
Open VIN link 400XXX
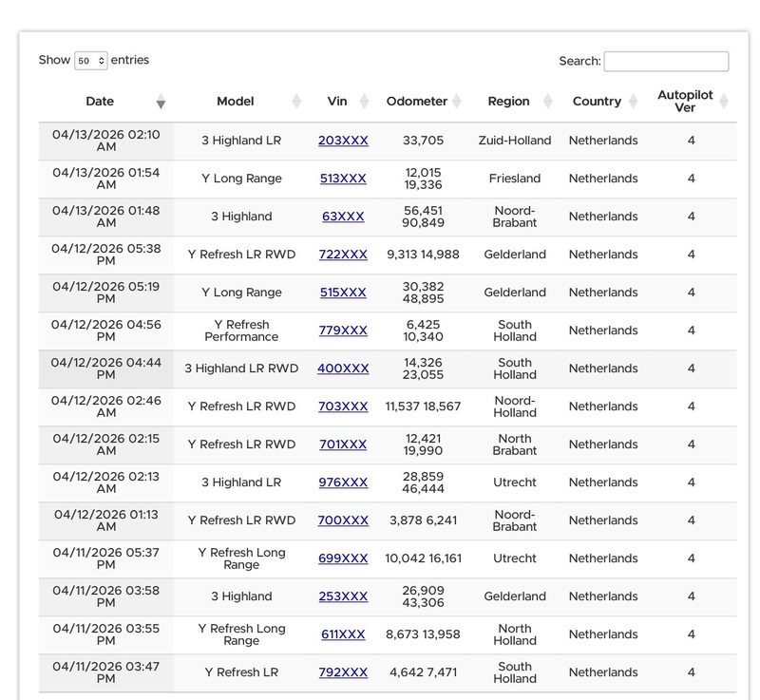(343, 369)
